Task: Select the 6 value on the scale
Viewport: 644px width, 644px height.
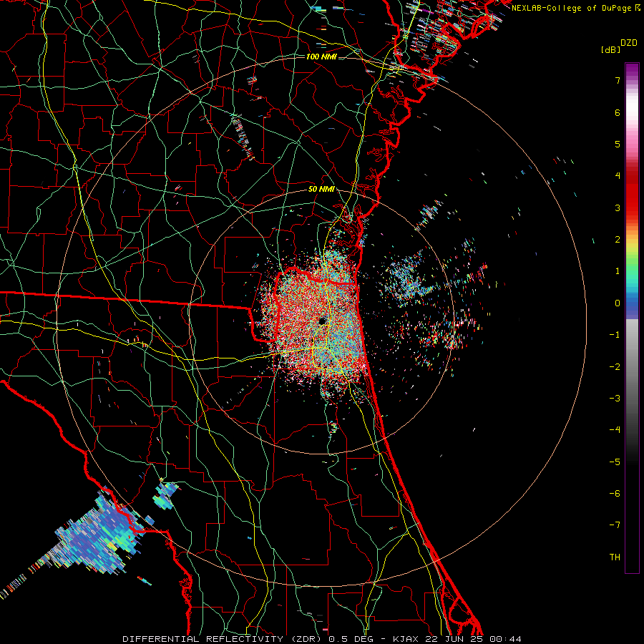Action: click(x=618, y=112)
